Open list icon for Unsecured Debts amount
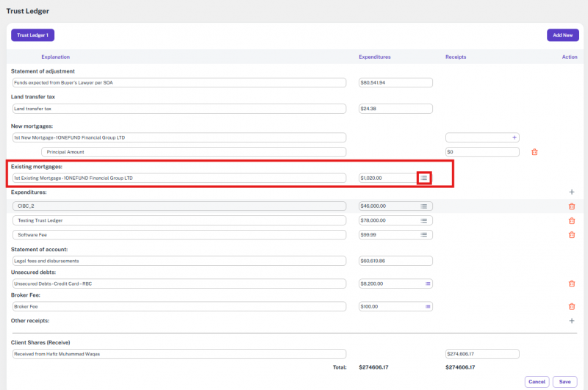 [428, 284]
